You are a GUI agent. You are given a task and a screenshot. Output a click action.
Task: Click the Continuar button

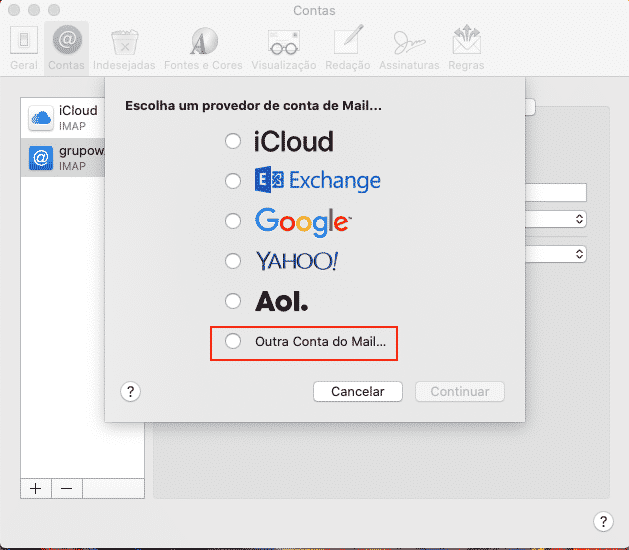tap(460, 391)
